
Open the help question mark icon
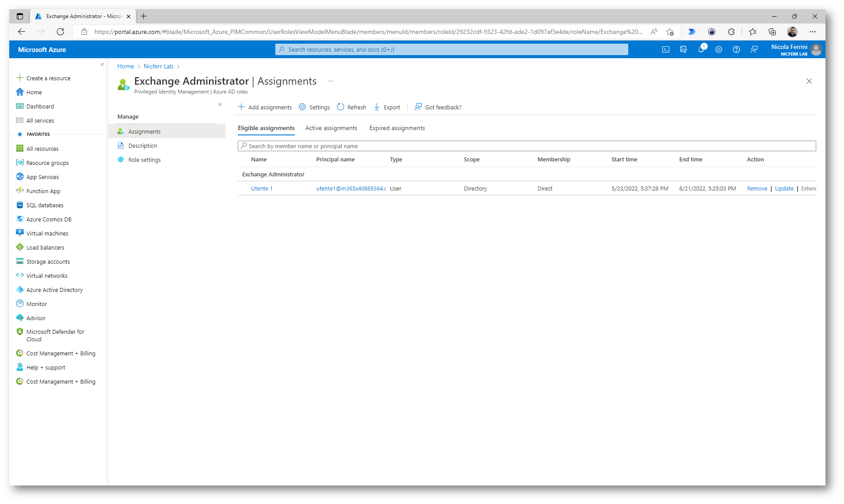736,49
